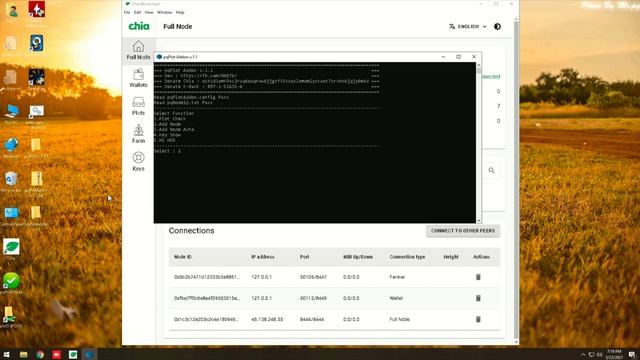This screenshot has width=640, height=360.
Task: Open the blue globe network desktop icon
Action: 11,147
